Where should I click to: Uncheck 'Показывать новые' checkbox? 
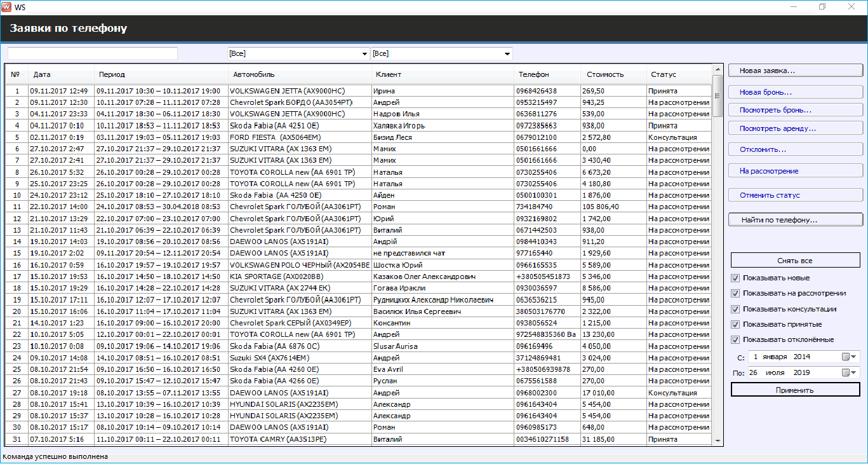(x=735, y=278)
